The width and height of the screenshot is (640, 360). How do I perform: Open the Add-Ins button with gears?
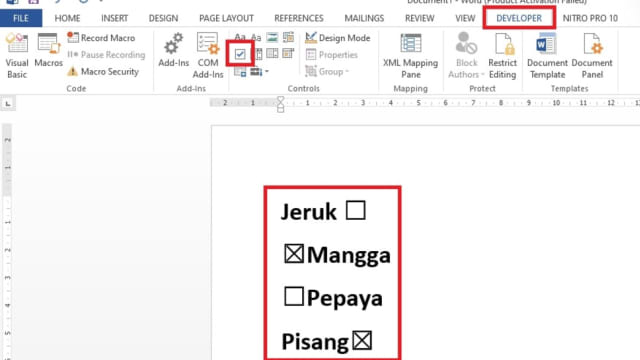tap(173, 50)
